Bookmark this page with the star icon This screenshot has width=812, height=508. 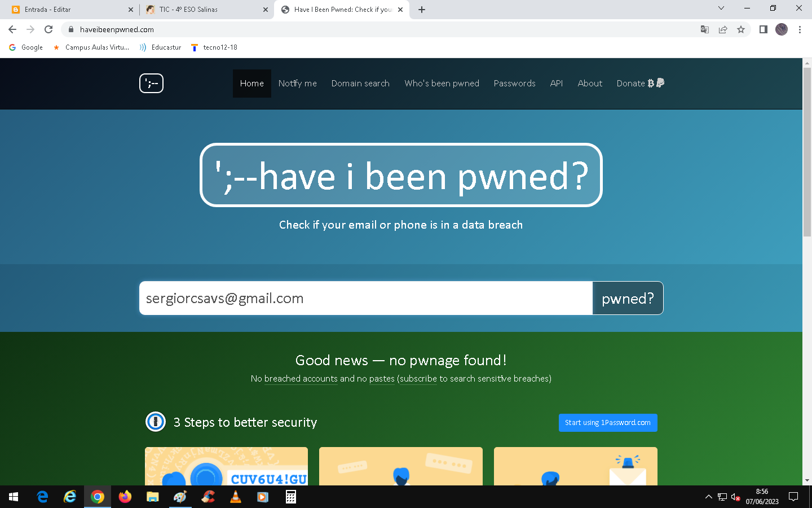pos(741,29)
